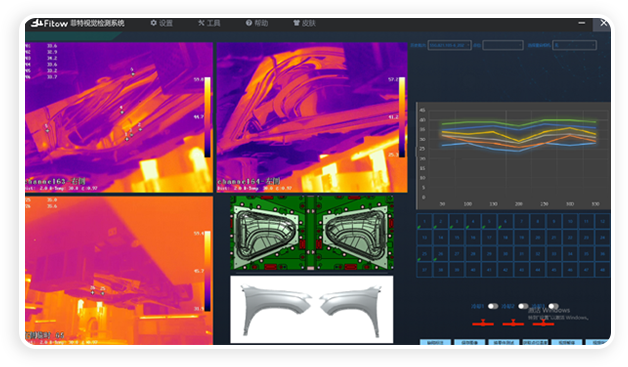The width and height of the screenshot is (628, 367).
Task: Click the shirt icon beside 皮肤
Action: tap(296, 23)
